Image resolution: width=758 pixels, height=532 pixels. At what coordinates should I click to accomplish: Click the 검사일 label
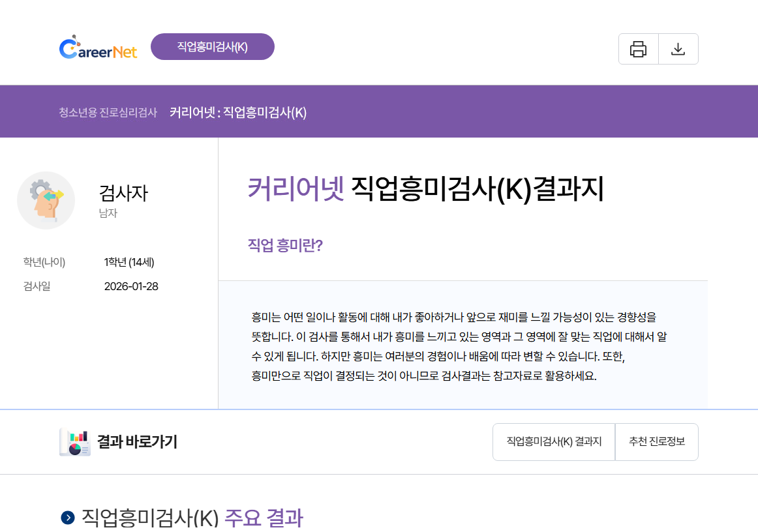37,286
